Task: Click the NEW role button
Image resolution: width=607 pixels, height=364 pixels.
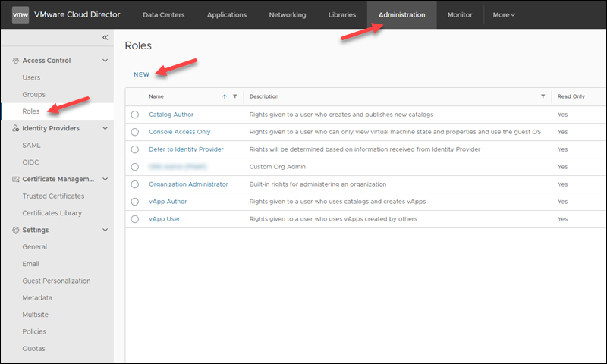Action: (x=141, y=74)
